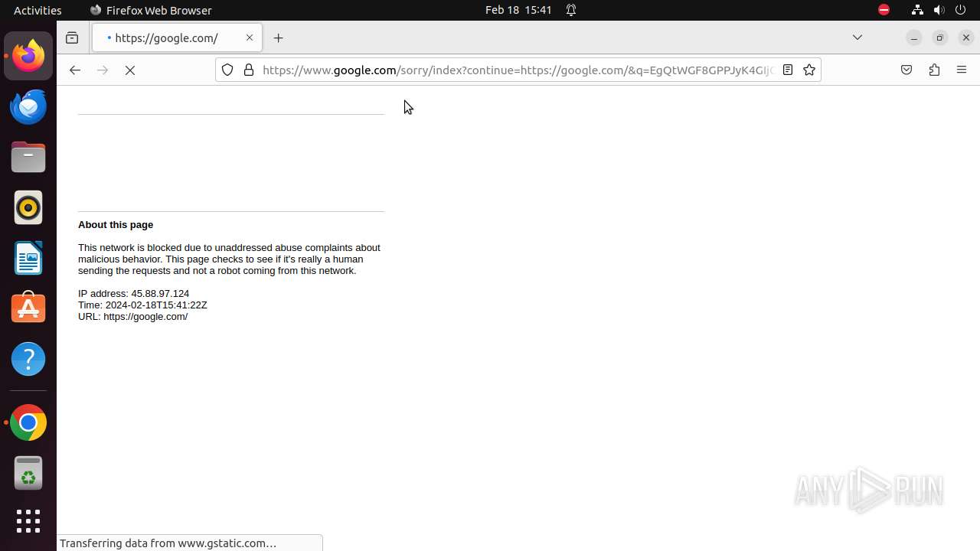Save page to Pocket
Screen dimensions: 980x551
pyautogui.click(x=906, y=70)
